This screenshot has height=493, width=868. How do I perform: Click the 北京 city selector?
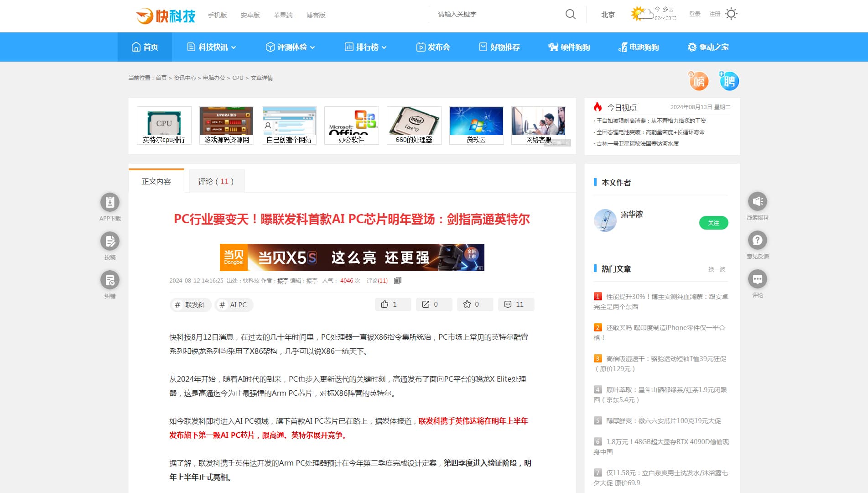(608, 15)
